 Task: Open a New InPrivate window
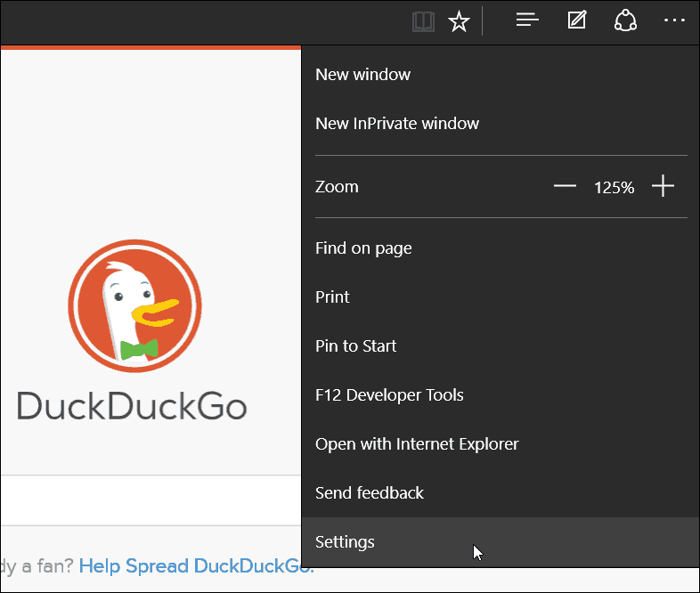click(x=501, y=124)
